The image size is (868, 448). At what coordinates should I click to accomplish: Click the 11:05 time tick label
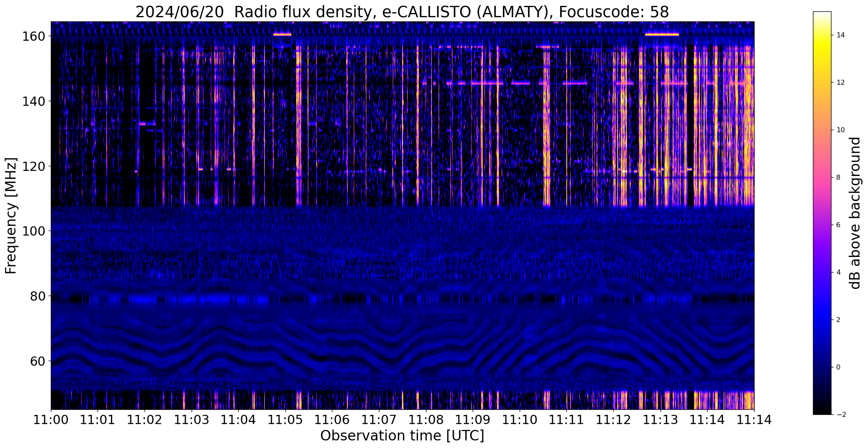[286, 420]
